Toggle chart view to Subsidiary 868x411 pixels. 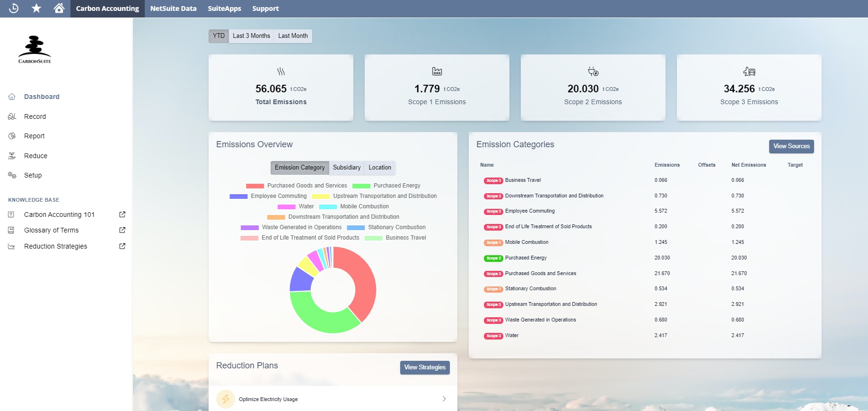(346, 168)
